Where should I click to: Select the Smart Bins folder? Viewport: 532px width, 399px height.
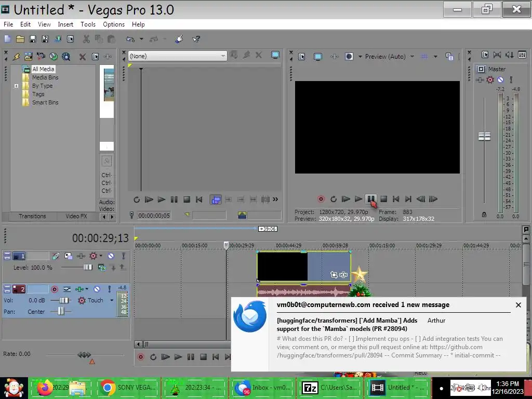45,102
